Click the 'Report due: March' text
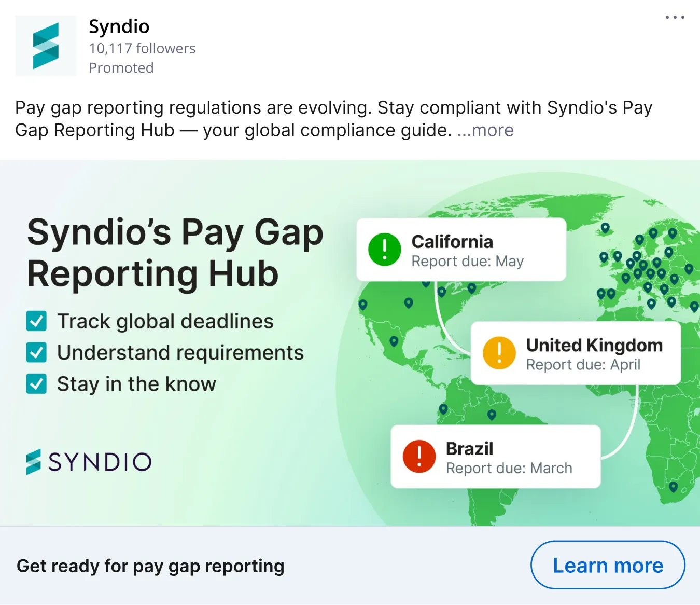700x605 pixels. coord(509,468)
